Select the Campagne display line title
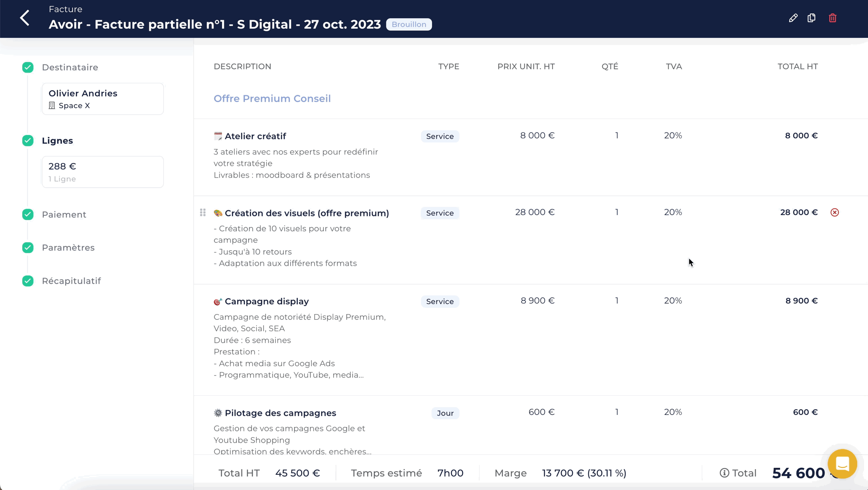The height and width of the screenshot is (490, 868). (x=267, y=301)
